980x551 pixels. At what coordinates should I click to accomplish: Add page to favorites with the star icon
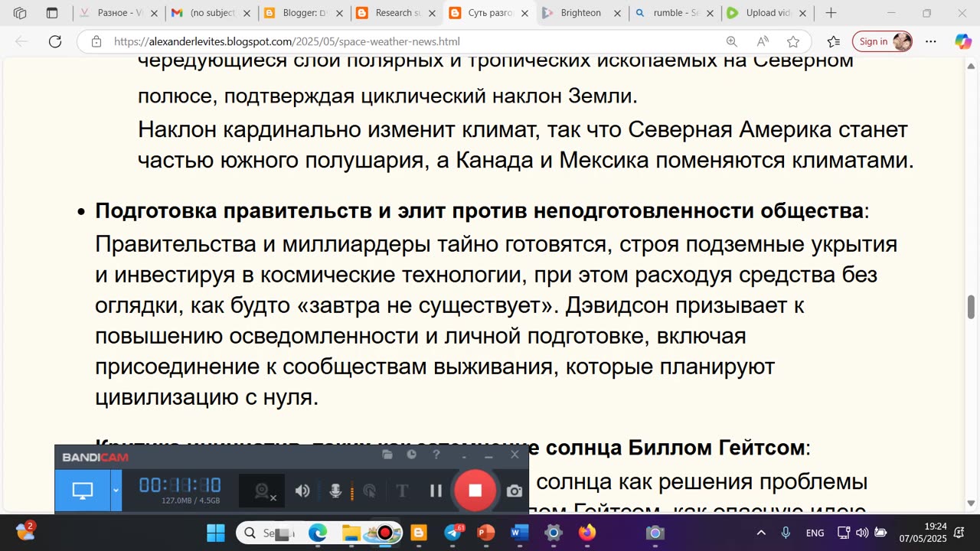pos(793,41)
